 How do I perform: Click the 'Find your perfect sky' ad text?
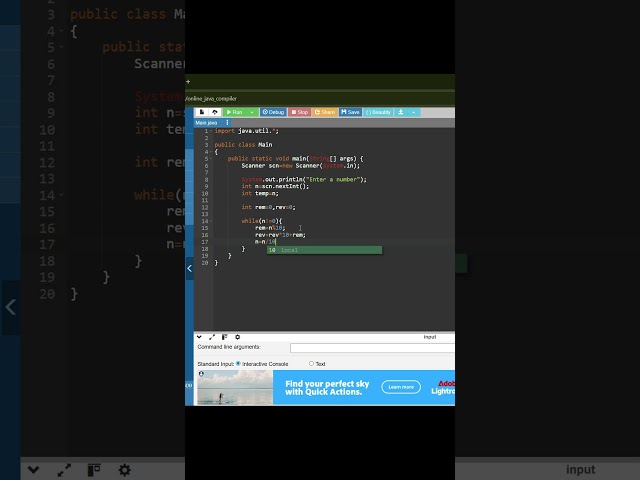327,388
